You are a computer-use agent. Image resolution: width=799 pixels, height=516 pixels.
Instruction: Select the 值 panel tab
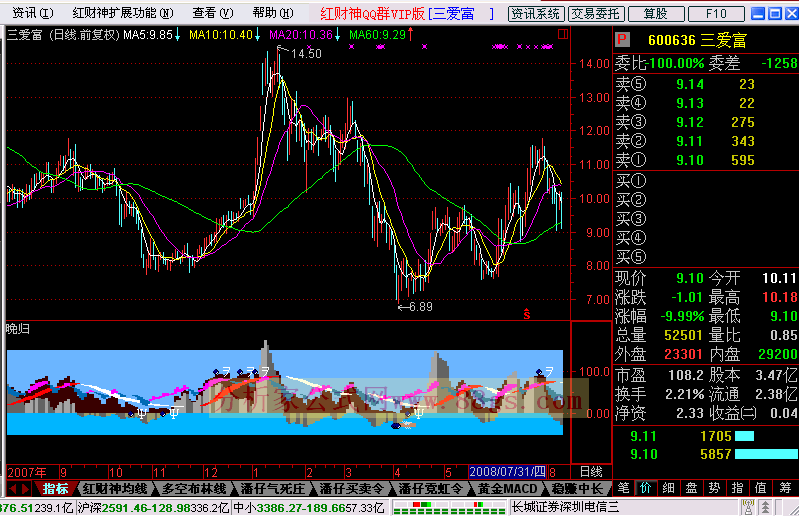(761, 488)
